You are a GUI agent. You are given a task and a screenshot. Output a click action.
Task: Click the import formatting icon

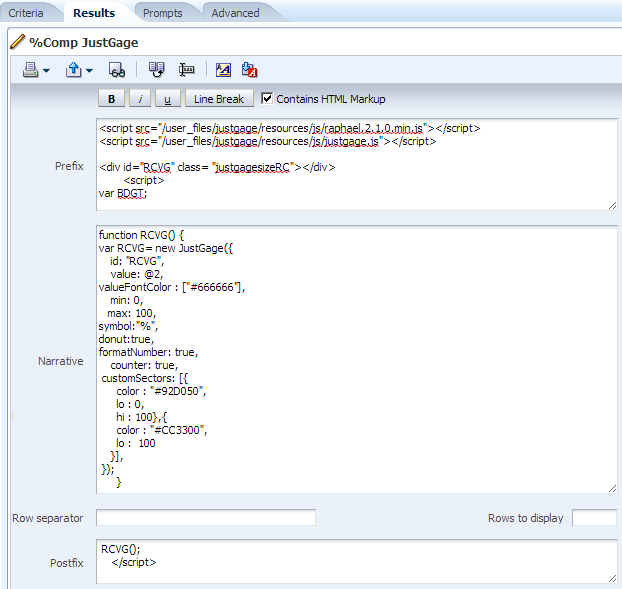pos(250,70)
